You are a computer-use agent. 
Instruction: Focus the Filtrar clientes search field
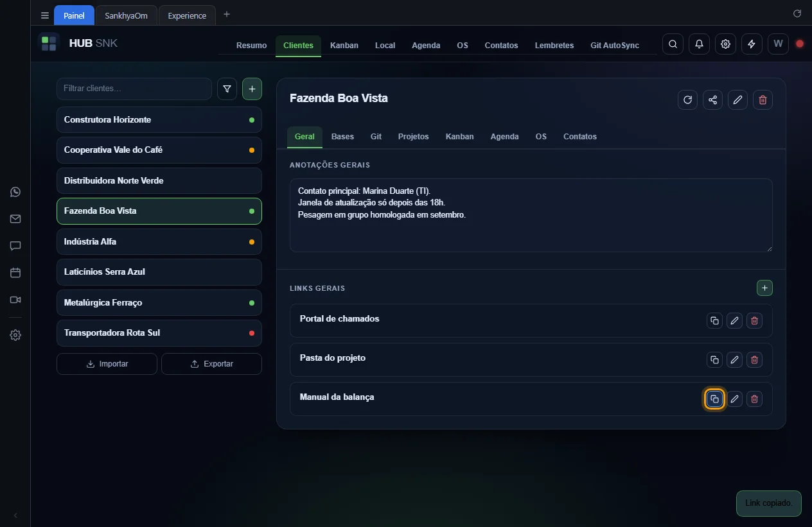(134, 89)
